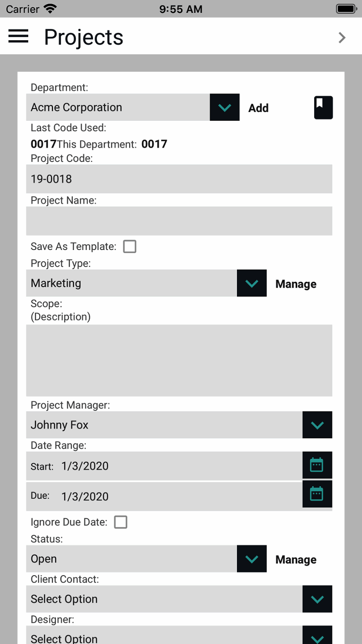Expand the Project Manager dropdown arrow
The width and height of the screenshot is (362, 644).
[317, 425]
